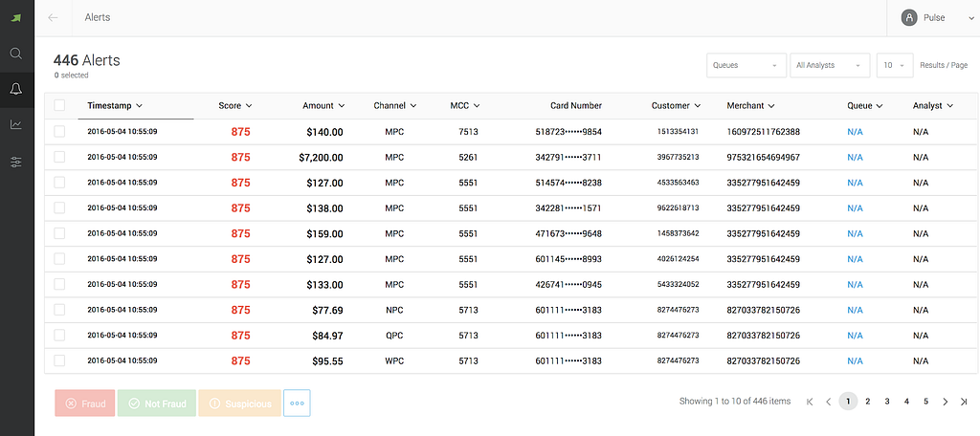
Task: Open the search icon in sidebar
Action: click(x=16, y=54)
